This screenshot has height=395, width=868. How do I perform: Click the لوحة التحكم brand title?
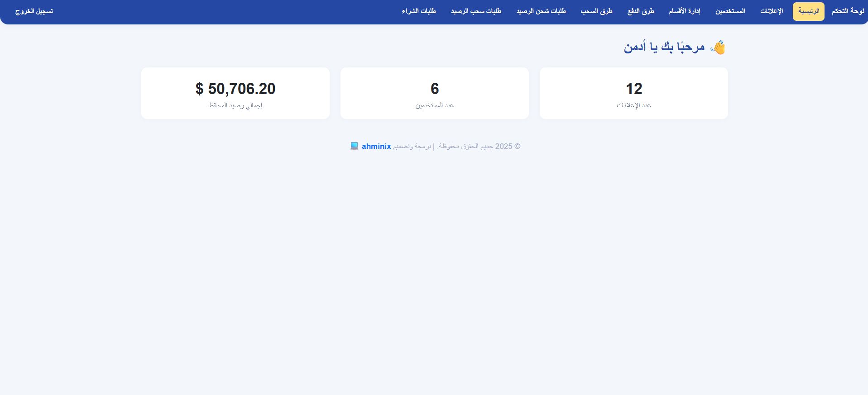(848, 11)
